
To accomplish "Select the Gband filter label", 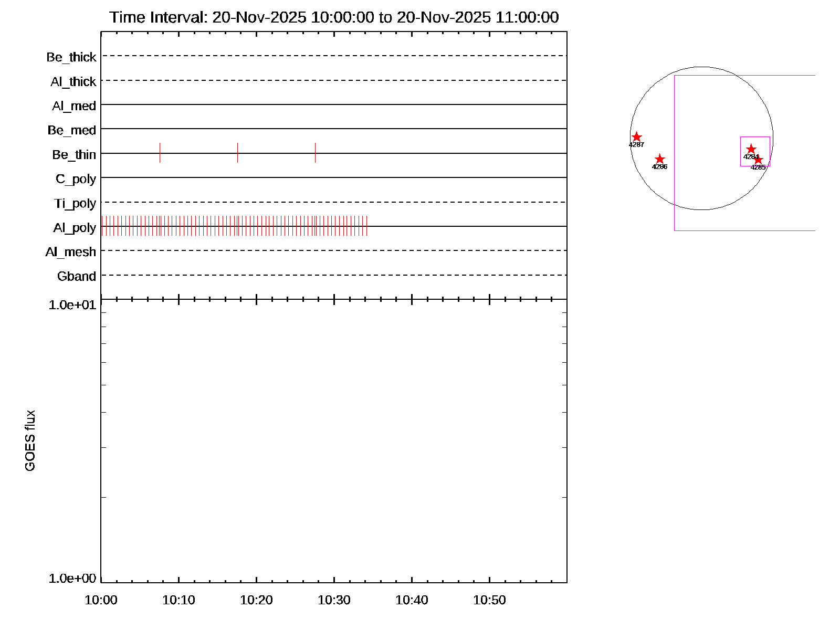I will 77,276.
